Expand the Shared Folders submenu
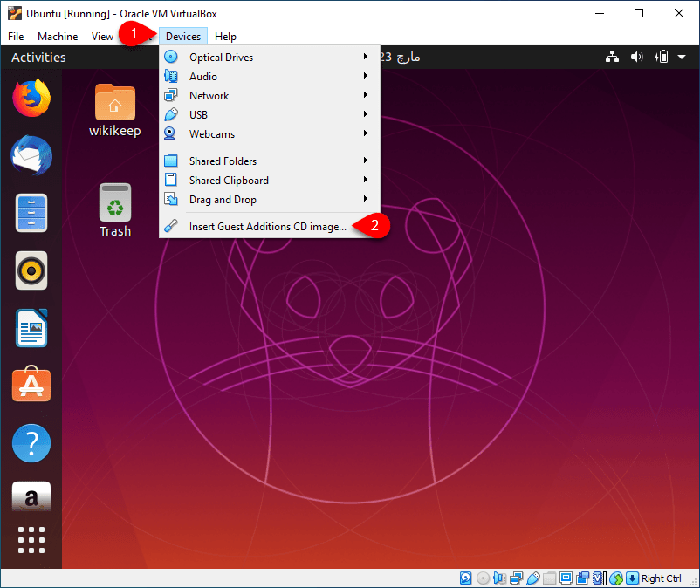Screen dimensions: 700x588 (270, 161)
